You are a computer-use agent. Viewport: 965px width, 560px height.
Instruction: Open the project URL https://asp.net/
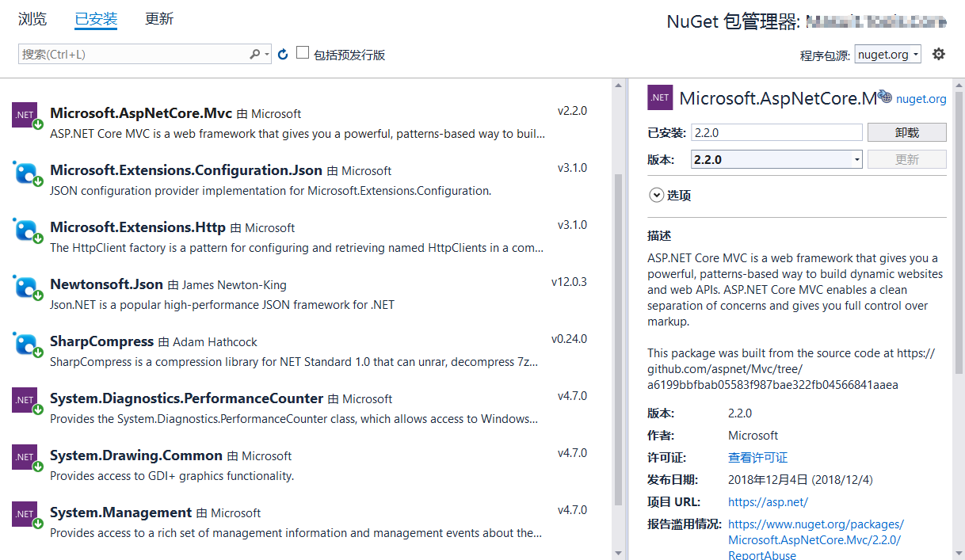pos(767,501)
